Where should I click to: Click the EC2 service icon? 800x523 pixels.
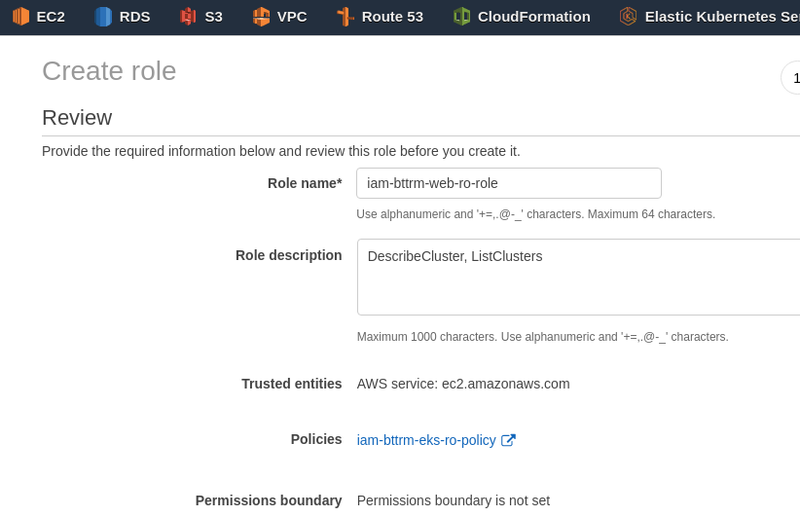point(21,16)
